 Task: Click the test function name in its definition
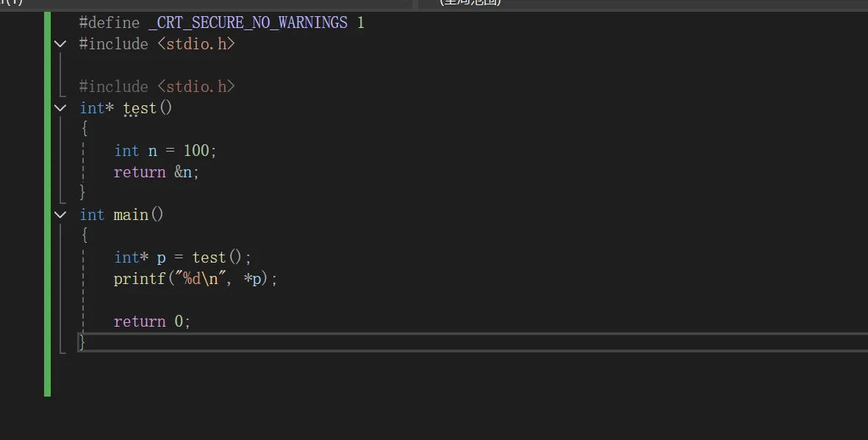click(140, 108)
